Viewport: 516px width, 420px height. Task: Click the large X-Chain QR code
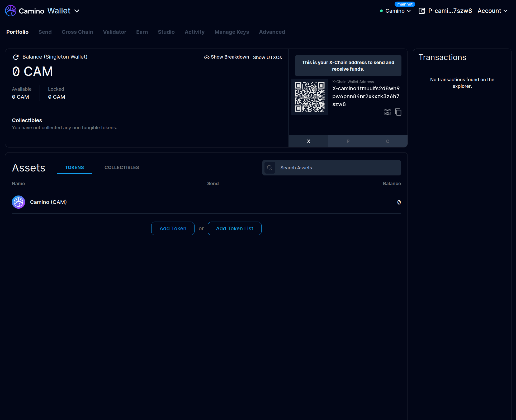pos(310,97)
